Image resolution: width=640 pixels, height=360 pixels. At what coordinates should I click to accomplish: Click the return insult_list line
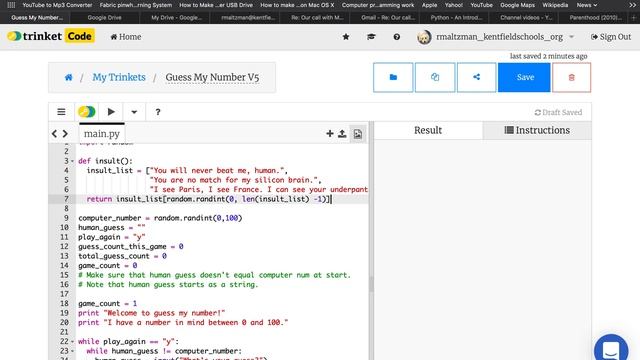point(208,199)
